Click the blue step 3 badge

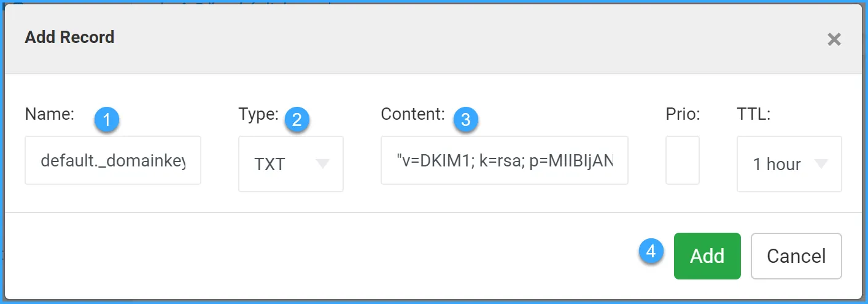[x=465, y=120]
